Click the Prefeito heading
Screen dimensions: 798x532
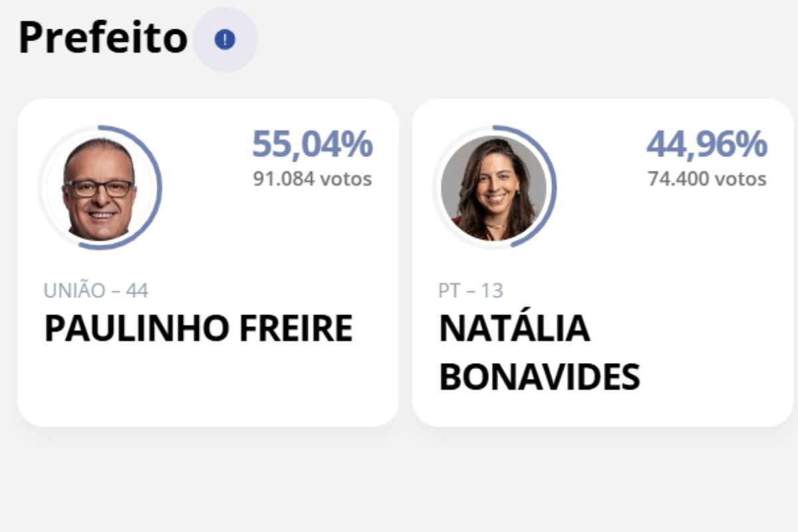tap(103, 39)
